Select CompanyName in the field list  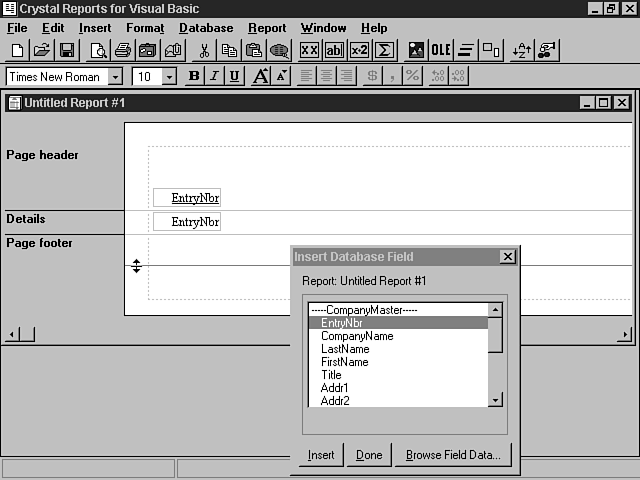tap(357, 336)
